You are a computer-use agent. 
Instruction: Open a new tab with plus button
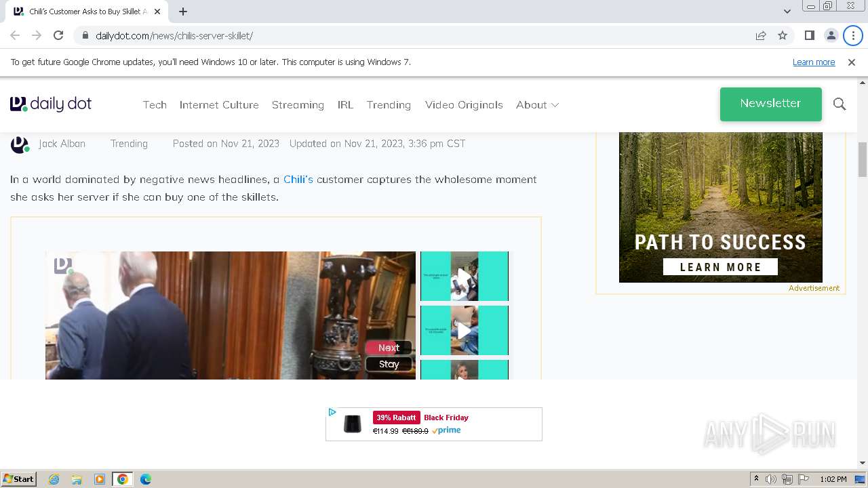(183, 12)
